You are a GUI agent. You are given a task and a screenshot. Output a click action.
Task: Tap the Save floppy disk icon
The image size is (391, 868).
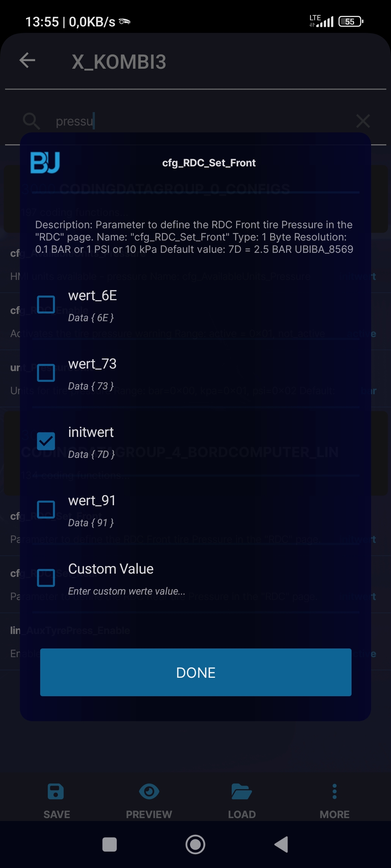click(x=56, y=792)
